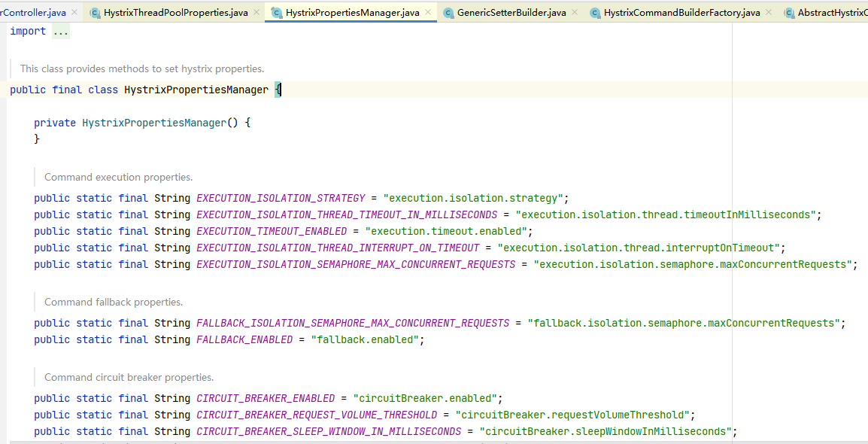Click the constant CIRCUIT_BREAKER_REQUEST_VOLUME_THRESHOLD

[x=317, y=415]
